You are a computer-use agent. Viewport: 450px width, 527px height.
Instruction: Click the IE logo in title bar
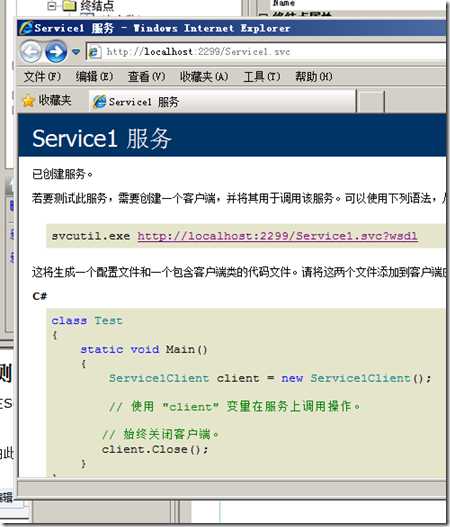click(x=26, y=28)
